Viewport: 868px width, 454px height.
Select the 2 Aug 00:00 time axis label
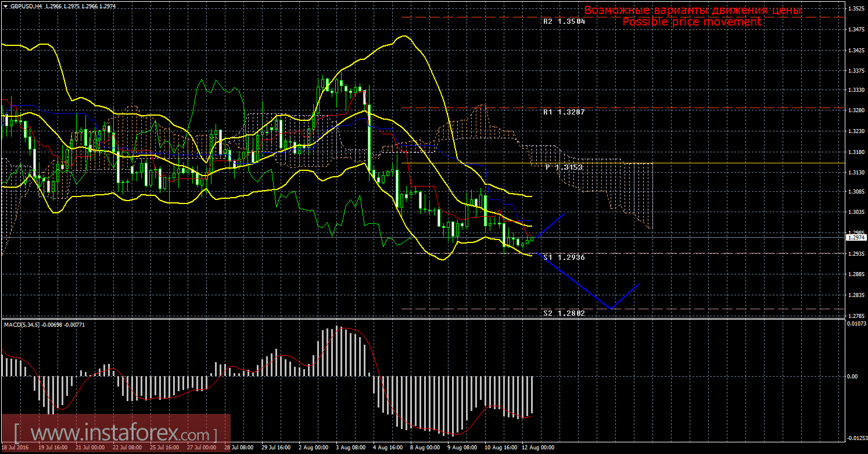pos(313,448)
